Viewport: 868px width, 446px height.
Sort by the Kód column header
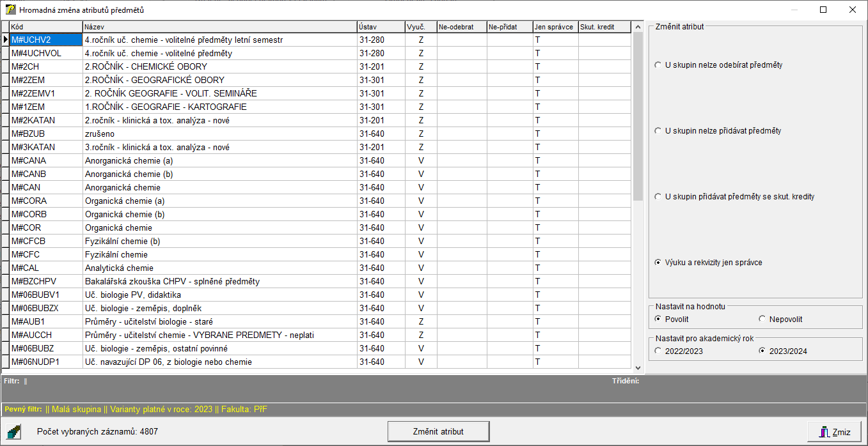pos(45,27)
